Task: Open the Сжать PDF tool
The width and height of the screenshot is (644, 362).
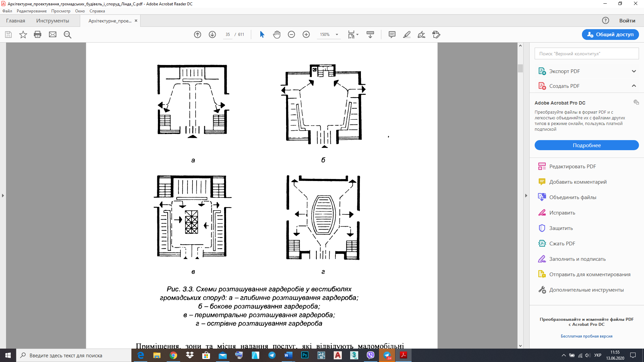Action: click(x=562, y=244)
